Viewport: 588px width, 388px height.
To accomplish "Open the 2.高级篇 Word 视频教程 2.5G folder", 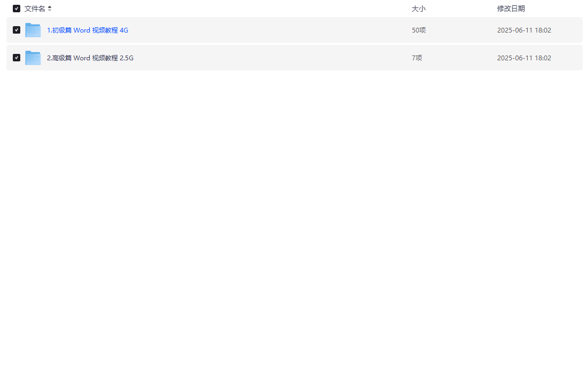I will (90, 58).
